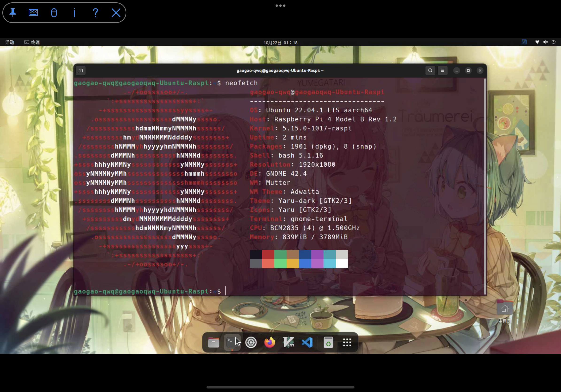
Task: Open the on-screen keyboard icon
Action: (x=33, y=12)
